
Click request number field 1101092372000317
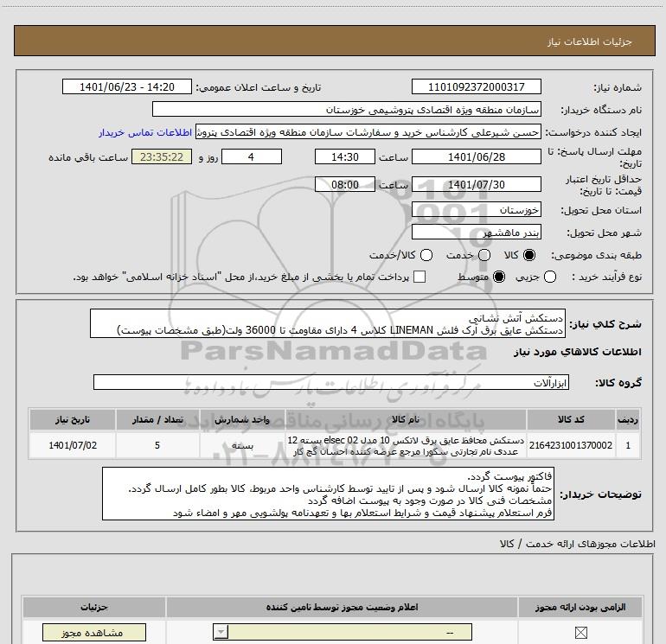(476, 87)
